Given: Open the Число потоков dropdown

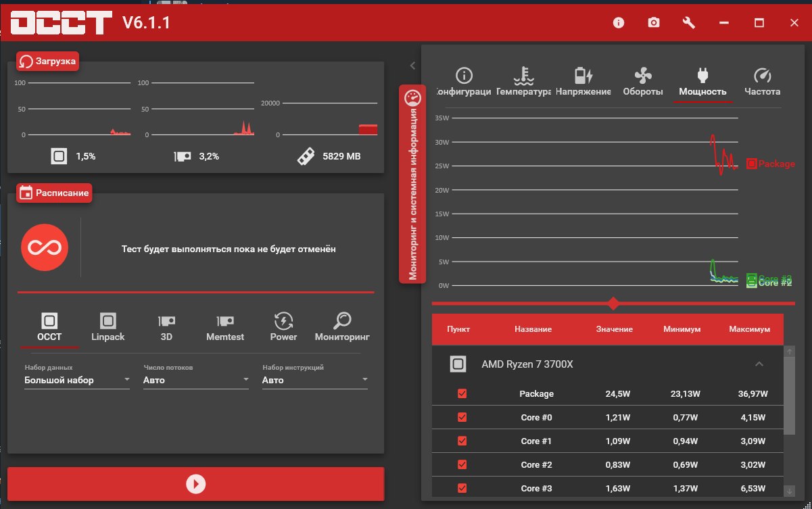Looking at the screenshot, I should 196,380.
